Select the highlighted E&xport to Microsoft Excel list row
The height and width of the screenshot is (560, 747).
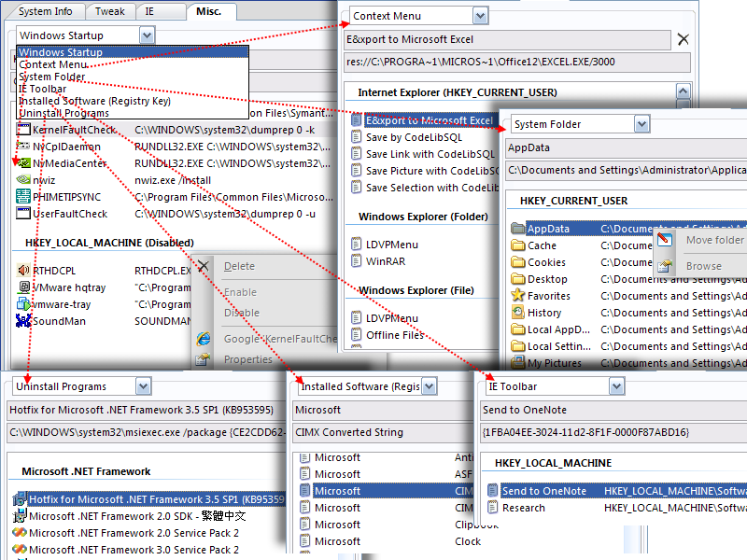(425, 120)
